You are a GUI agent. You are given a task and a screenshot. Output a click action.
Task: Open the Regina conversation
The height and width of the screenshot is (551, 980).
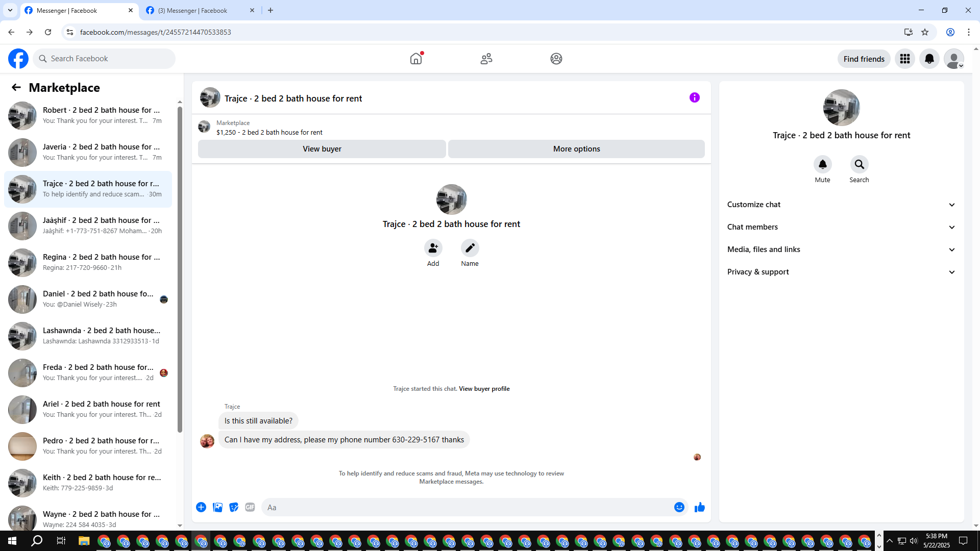pos(88,263)
